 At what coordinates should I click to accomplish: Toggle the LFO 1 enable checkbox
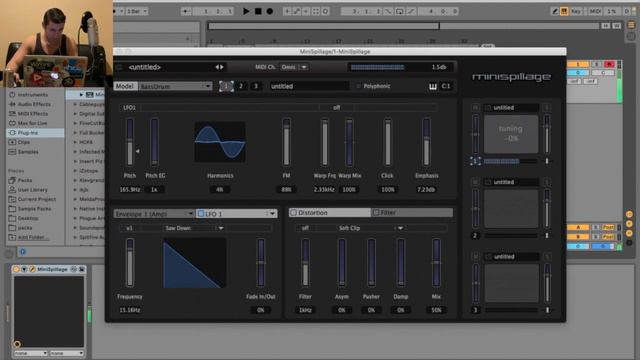pos(201,213)
